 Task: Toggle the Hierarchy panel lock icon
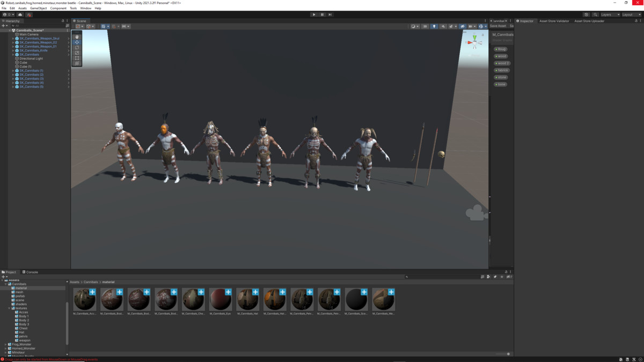coord(63,21)
